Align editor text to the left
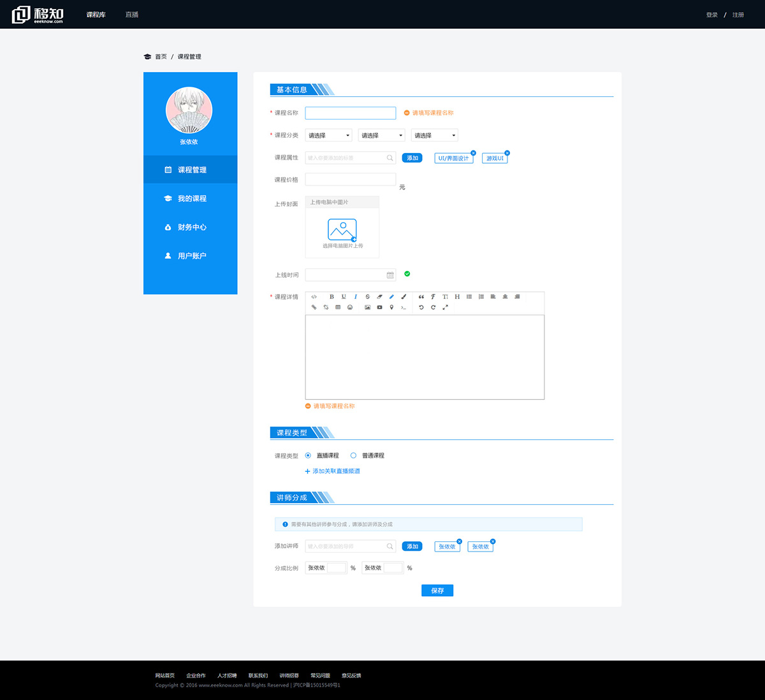 tap(493, 296)
